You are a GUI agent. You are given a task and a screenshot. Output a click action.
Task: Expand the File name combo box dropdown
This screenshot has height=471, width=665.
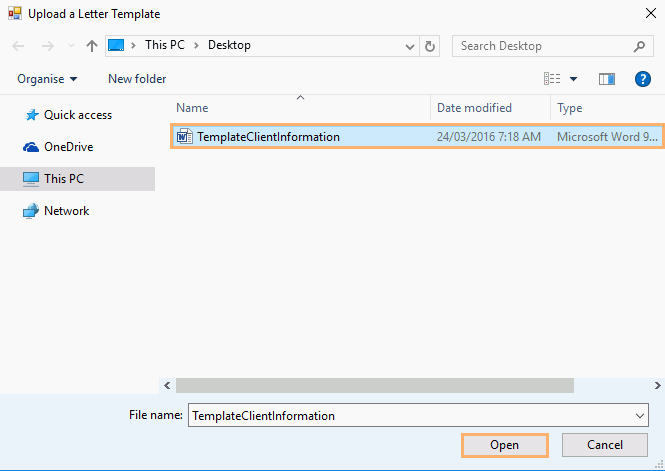tap(640, 415)
